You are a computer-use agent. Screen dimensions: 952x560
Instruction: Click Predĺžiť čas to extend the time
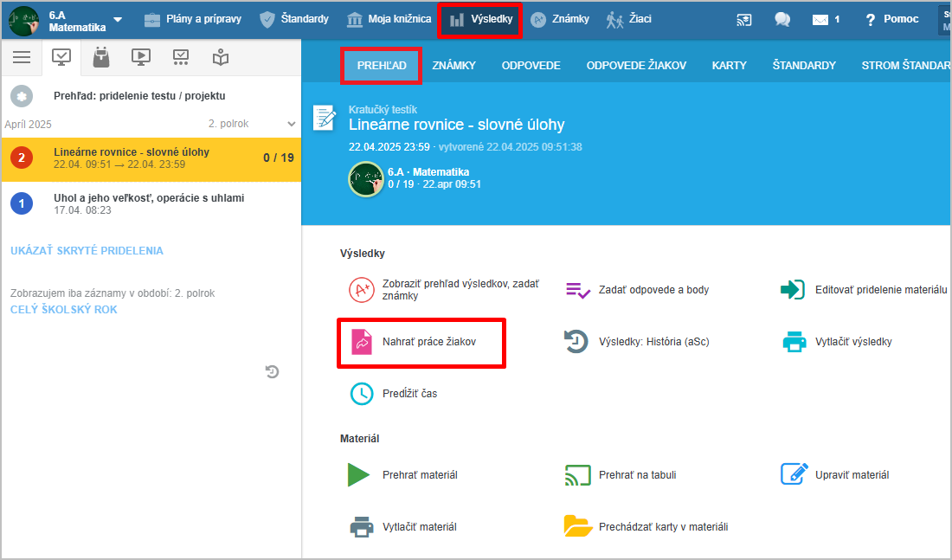click(x=409, y=394)
